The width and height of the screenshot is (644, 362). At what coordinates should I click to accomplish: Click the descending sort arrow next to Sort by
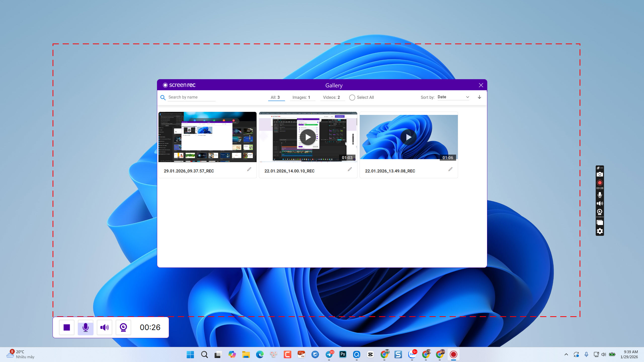479,97
